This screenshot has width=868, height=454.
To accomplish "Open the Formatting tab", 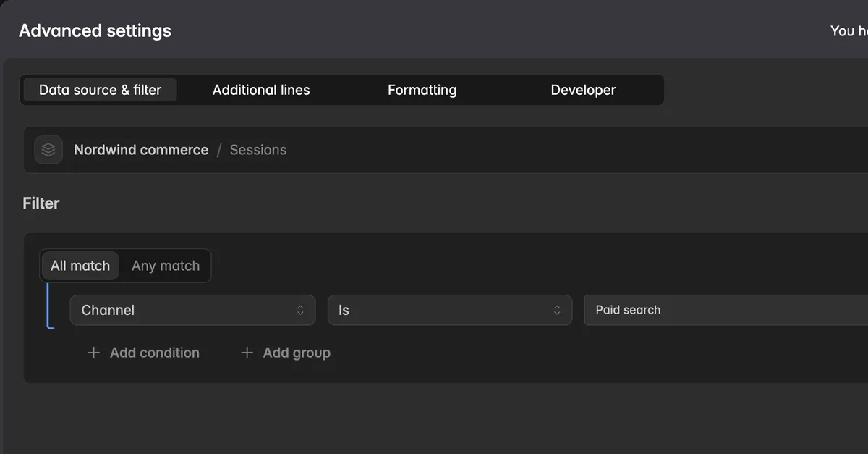I will click(422, 90).
